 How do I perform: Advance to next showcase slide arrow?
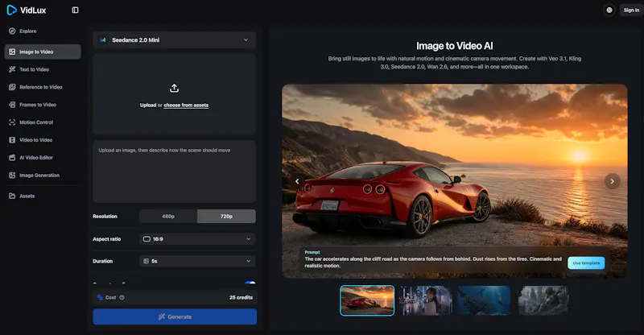(x=612, y=181)
